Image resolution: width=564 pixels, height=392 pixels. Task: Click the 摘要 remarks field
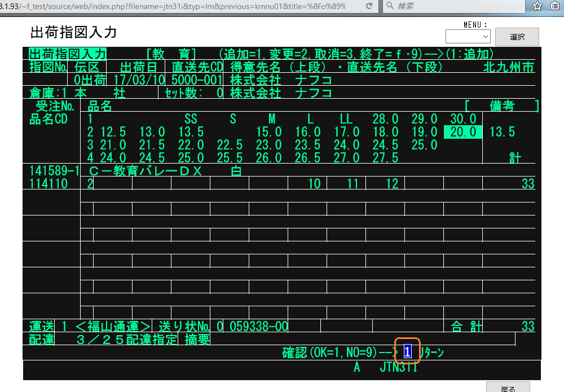(x=361, y=339)
